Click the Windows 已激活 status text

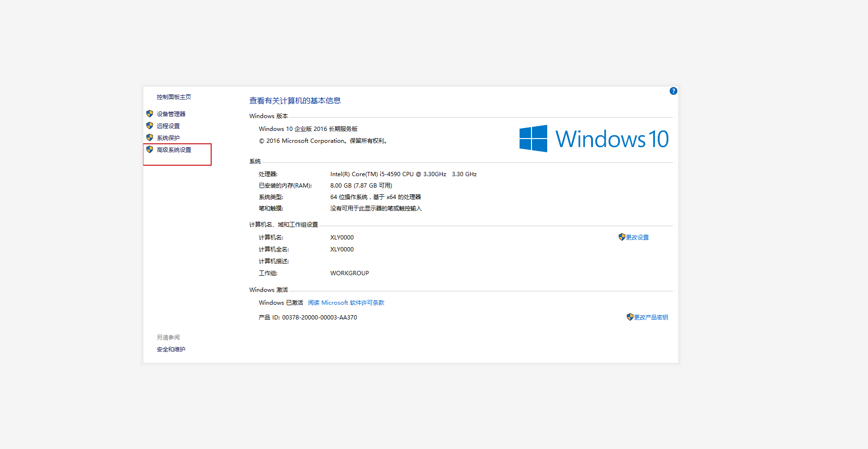tap(281, 303)
